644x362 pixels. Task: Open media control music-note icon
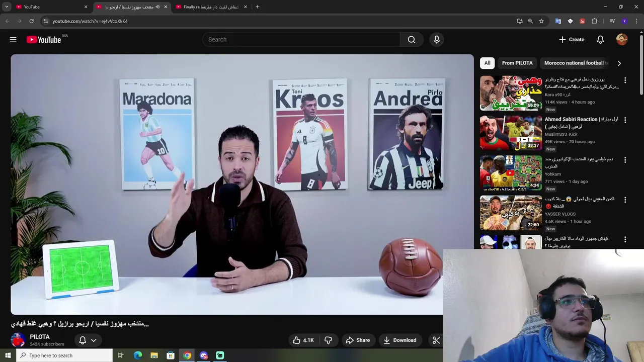(x=612, y=21)
